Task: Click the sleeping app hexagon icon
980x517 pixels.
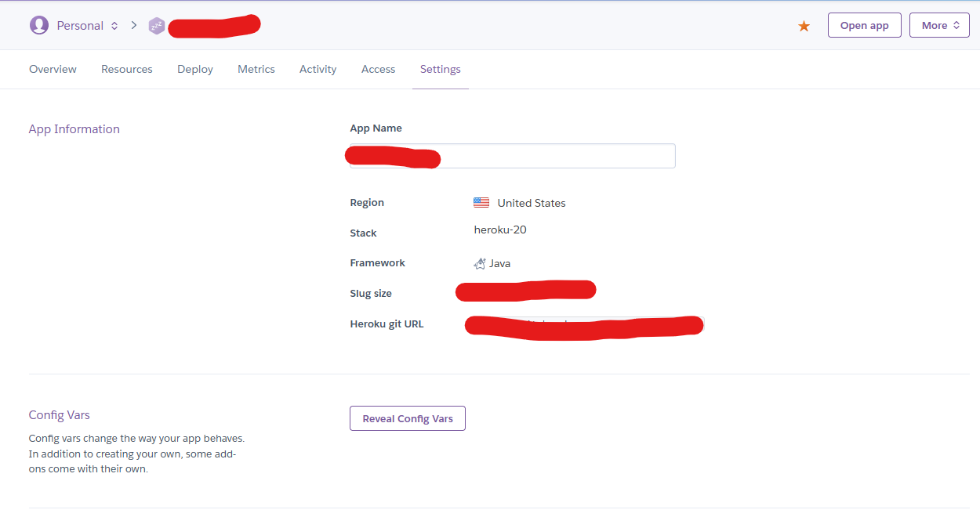Action: [x=157, y=26]
